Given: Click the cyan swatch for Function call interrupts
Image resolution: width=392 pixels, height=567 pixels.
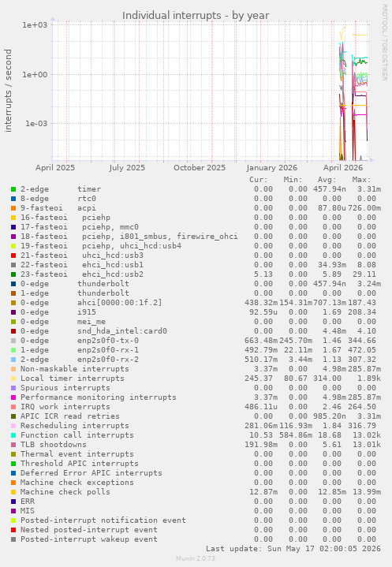Looking at the screenshot, I should pos(13,435).
